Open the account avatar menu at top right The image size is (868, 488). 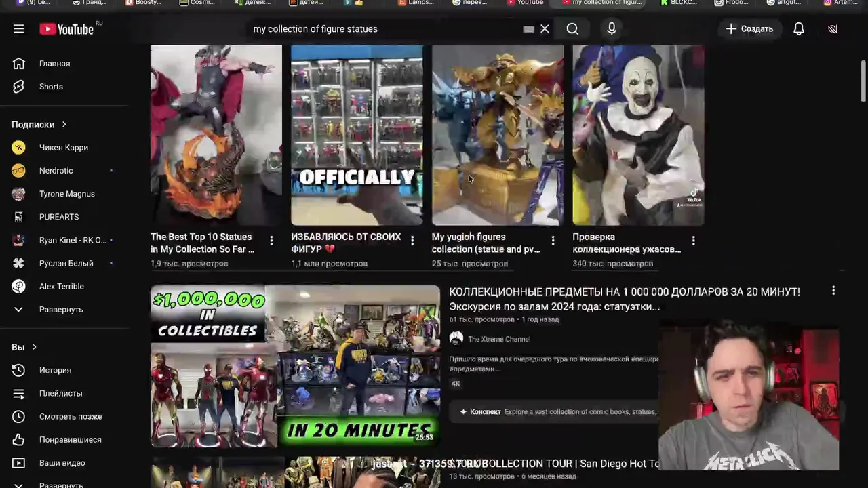pos(833,29)
